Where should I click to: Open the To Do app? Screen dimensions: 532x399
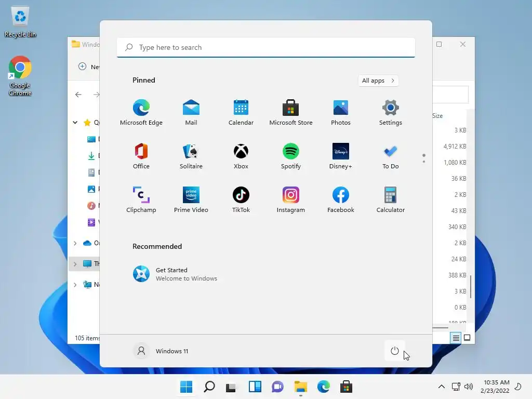(391, 156)
